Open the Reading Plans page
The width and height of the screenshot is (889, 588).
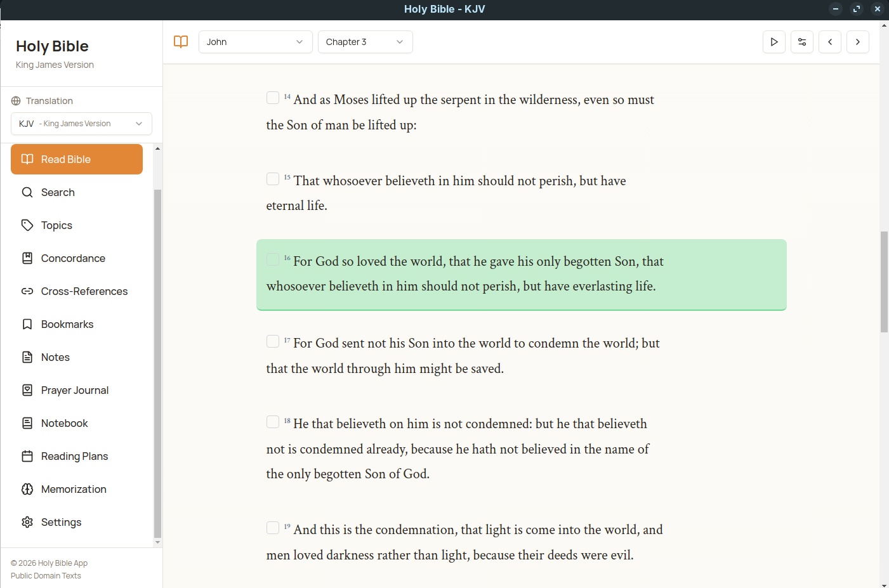pos(77,456)
